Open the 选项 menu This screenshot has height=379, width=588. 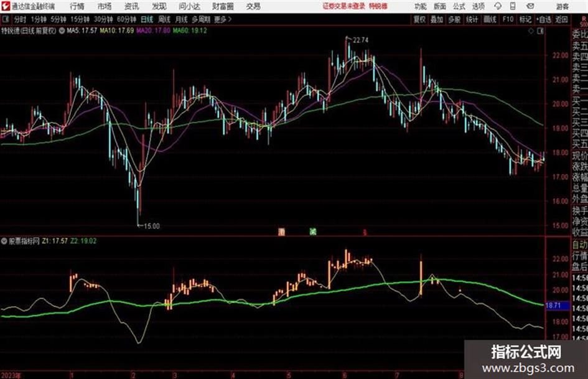coord(478,6)
